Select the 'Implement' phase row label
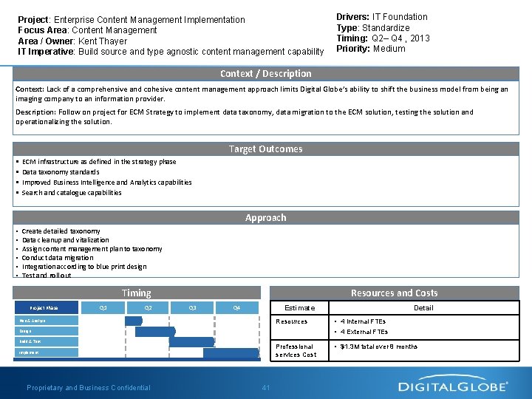 [47, 352]
